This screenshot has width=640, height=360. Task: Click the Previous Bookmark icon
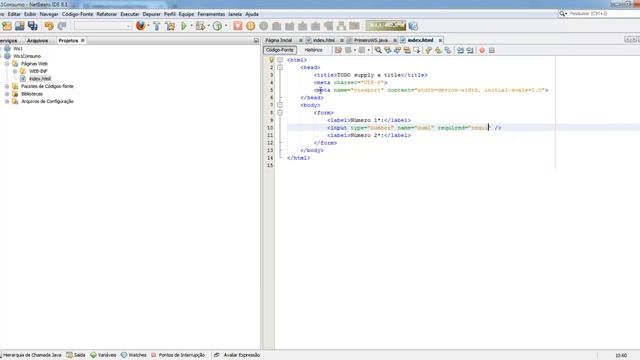point(428,50)
